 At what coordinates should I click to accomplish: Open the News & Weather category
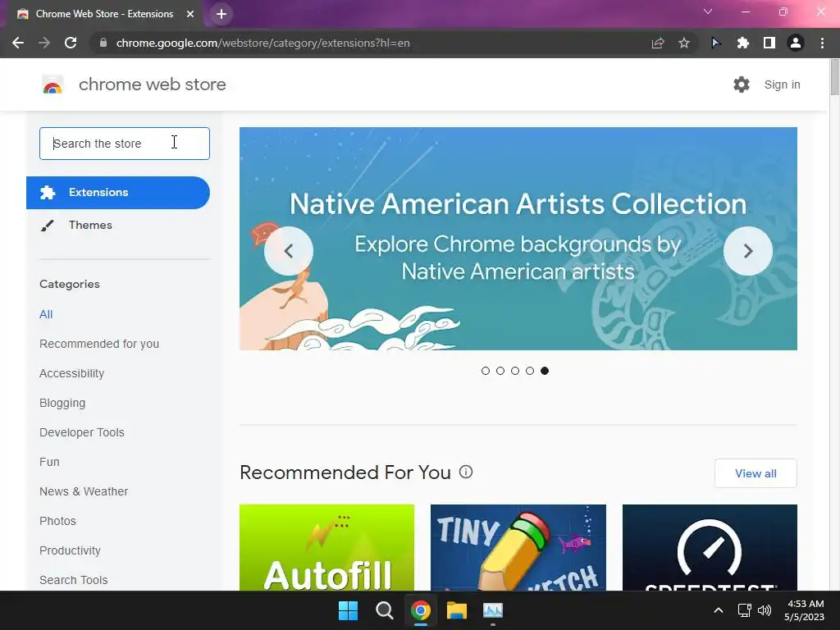[x=84, y=491]
